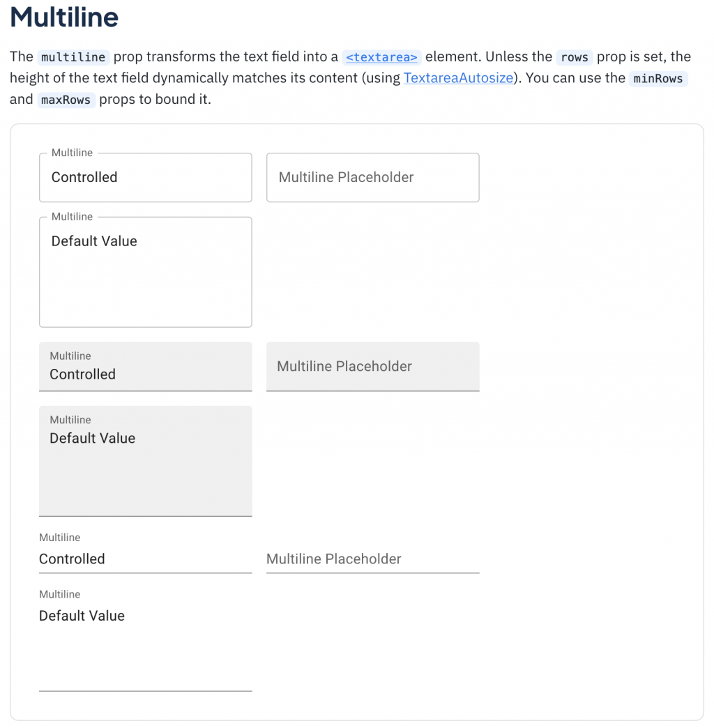Click the maxRows prop code chip
714x728 pixels.
(66, 100)
